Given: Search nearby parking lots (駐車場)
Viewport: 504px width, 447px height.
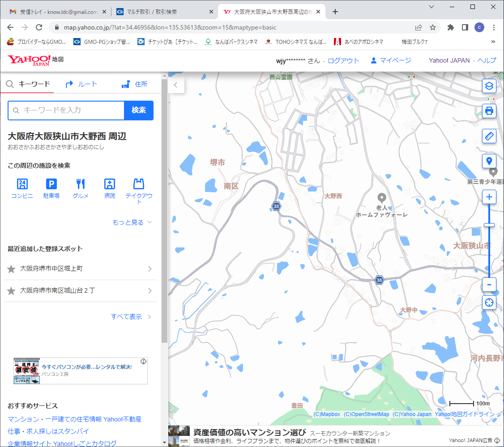Looking at the screenshot, I should point(51,188).
